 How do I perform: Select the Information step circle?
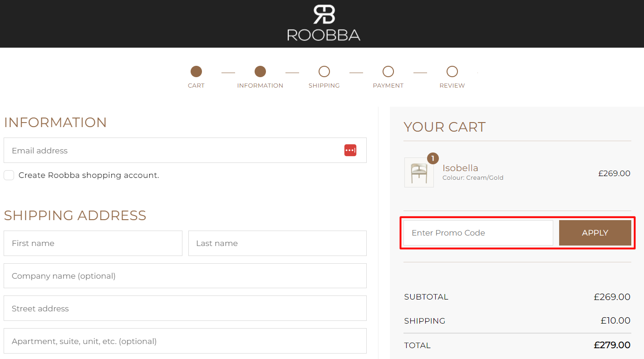click(x=260, y=72)
